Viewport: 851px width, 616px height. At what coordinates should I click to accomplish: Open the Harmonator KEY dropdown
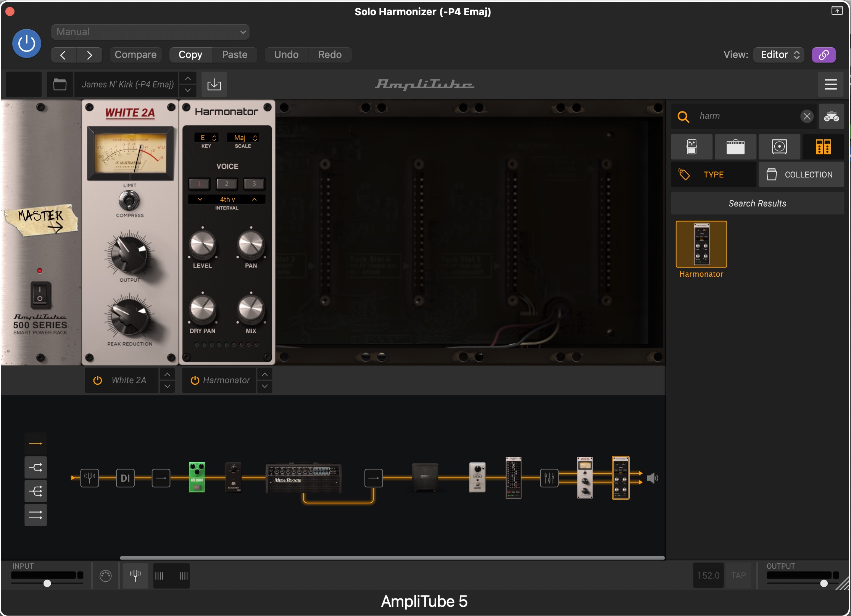pyautogui.click(x=206, y=138)
